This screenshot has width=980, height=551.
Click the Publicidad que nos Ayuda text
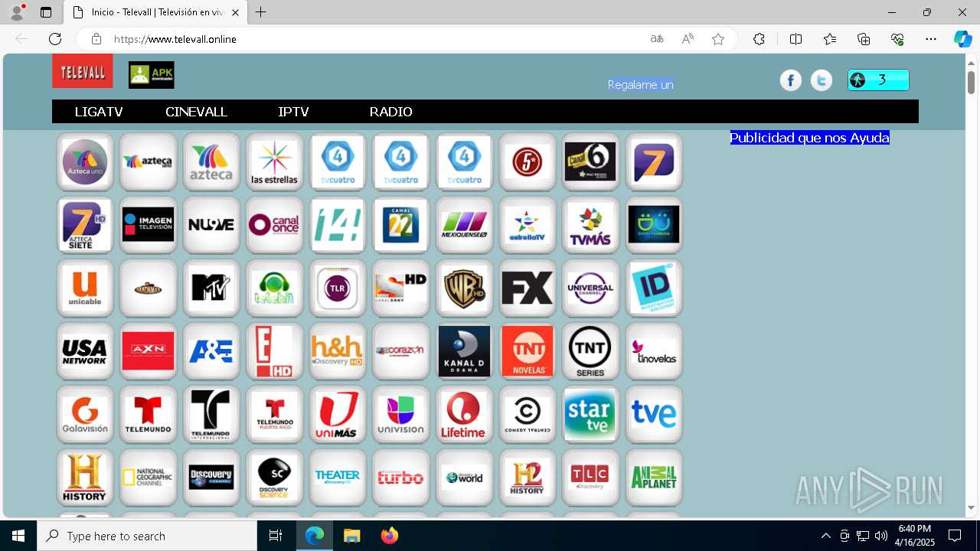(x=809, y=138)
